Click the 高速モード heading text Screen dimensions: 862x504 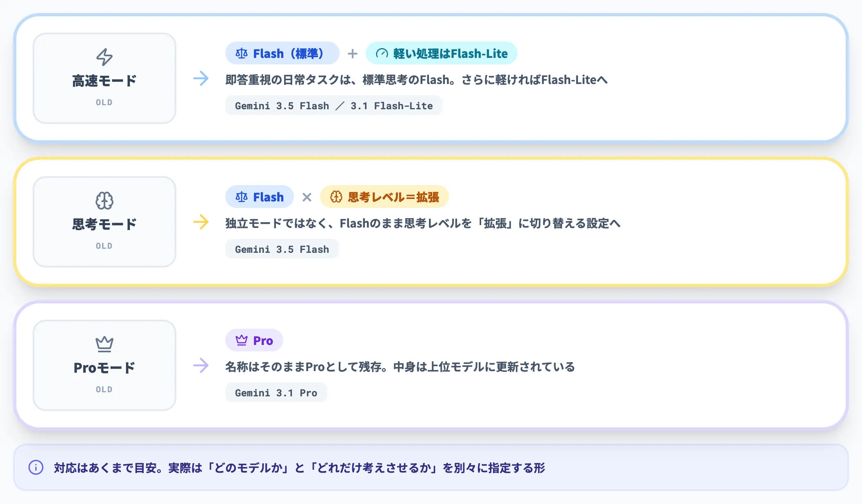[x=104, y=81]
